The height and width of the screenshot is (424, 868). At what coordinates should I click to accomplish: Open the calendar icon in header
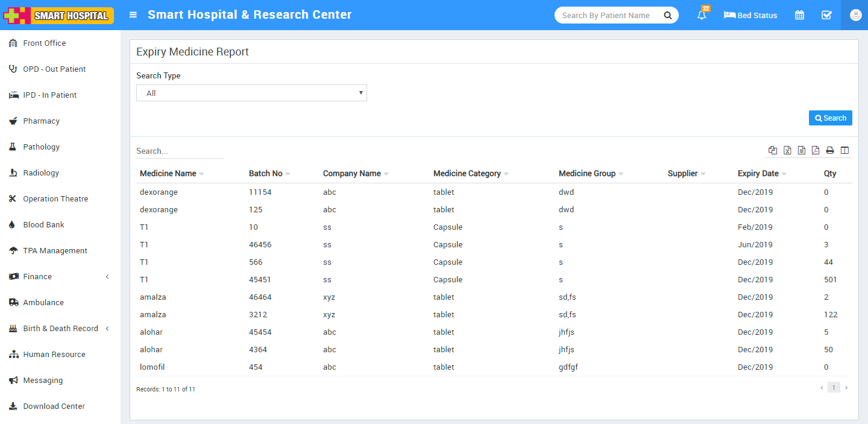pyautogui.click(x=799, y=15)
